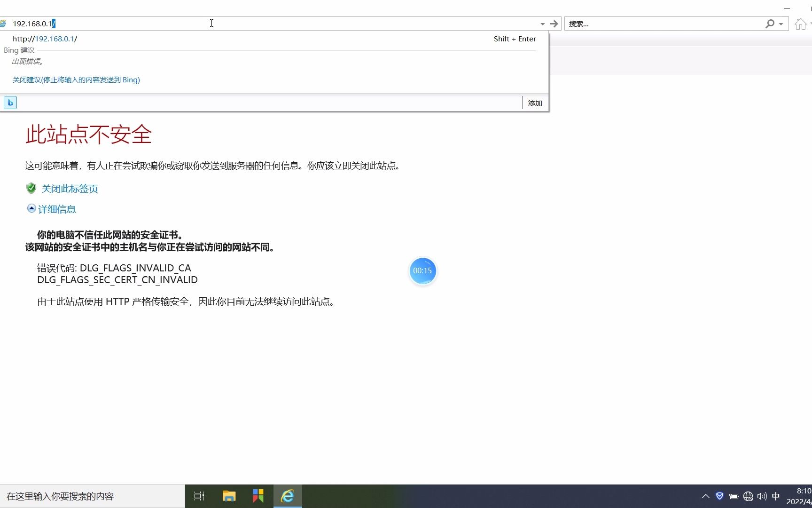This screenshot has width=812, height=508.
Task: Click the 添加 add button
Action: [x=534, y=103]
